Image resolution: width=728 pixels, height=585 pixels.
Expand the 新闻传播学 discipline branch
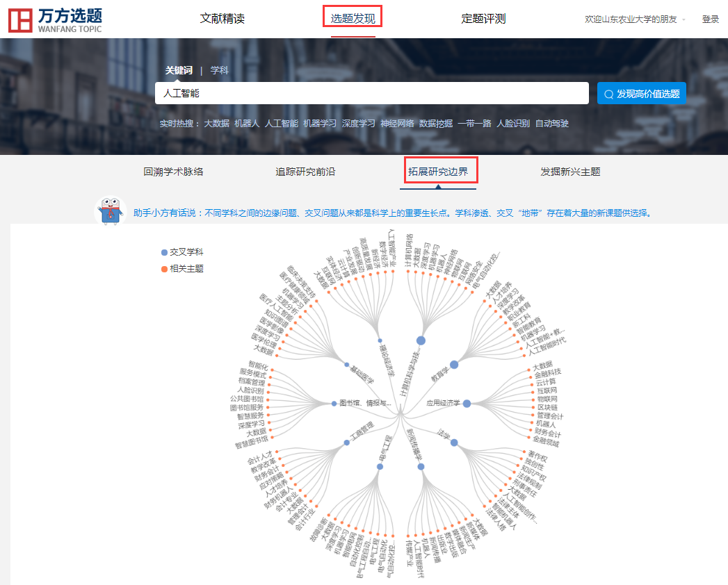(421, 467)
